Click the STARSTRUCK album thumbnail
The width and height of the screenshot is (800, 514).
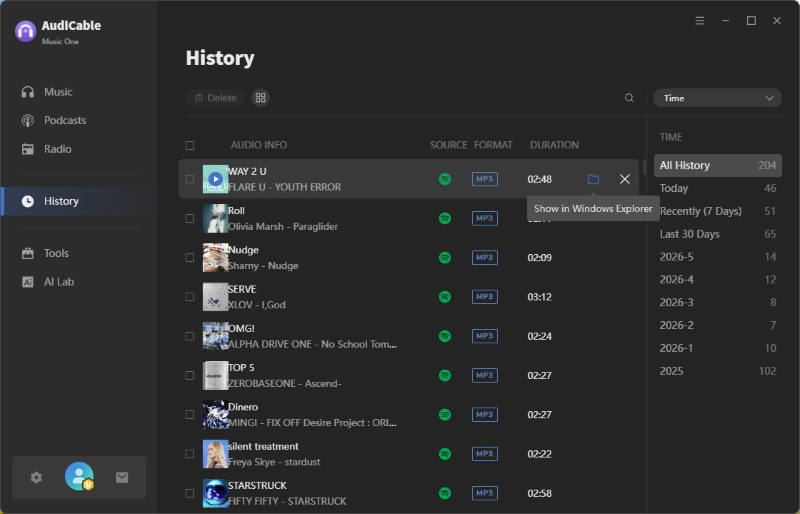pos(215,494)
